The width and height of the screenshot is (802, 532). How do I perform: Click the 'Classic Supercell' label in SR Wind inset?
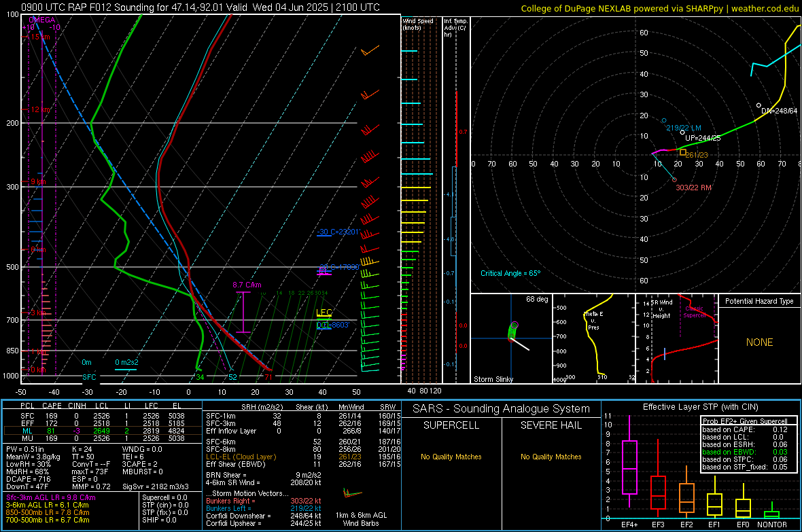pos(695,312)
